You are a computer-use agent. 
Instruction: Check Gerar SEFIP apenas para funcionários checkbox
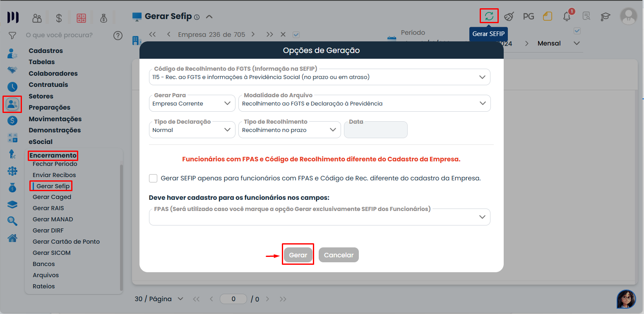(x=153, y=178)
